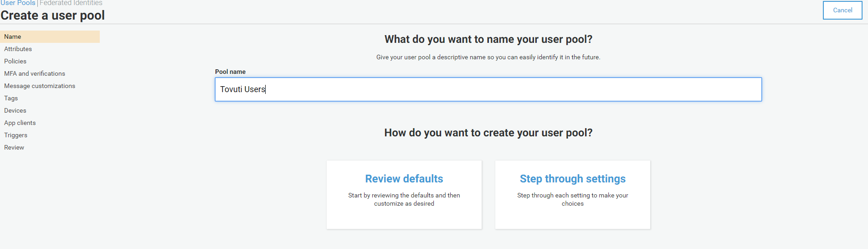868x249 pixels.
Task: Cancel the user pool creation
Action: [x=842, y=10]
